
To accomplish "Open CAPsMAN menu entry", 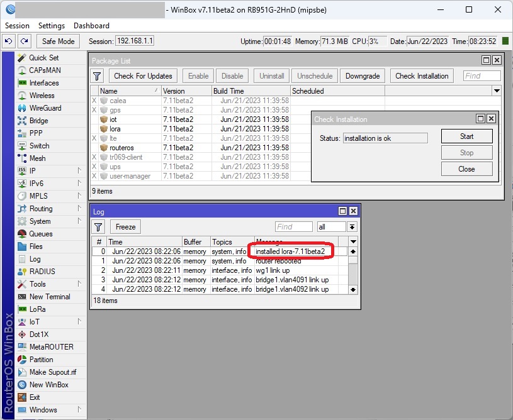I will (x=45, y=70).
